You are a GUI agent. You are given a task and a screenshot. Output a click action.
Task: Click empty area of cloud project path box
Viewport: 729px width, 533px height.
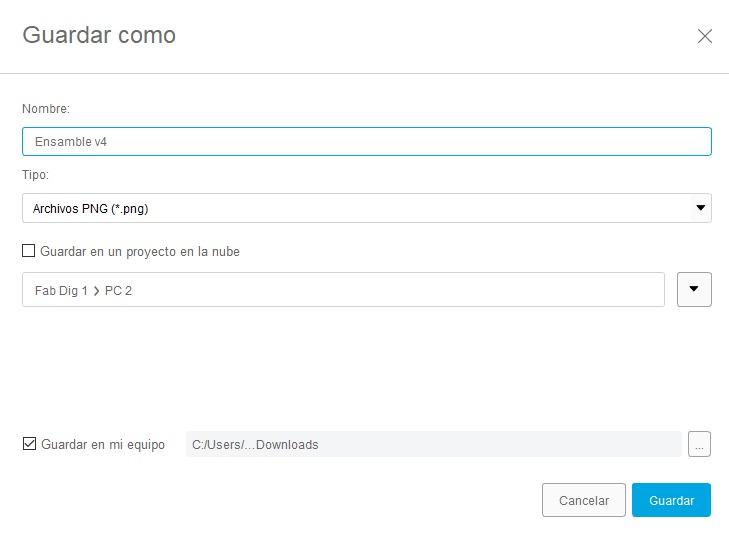tap(400, 290)
